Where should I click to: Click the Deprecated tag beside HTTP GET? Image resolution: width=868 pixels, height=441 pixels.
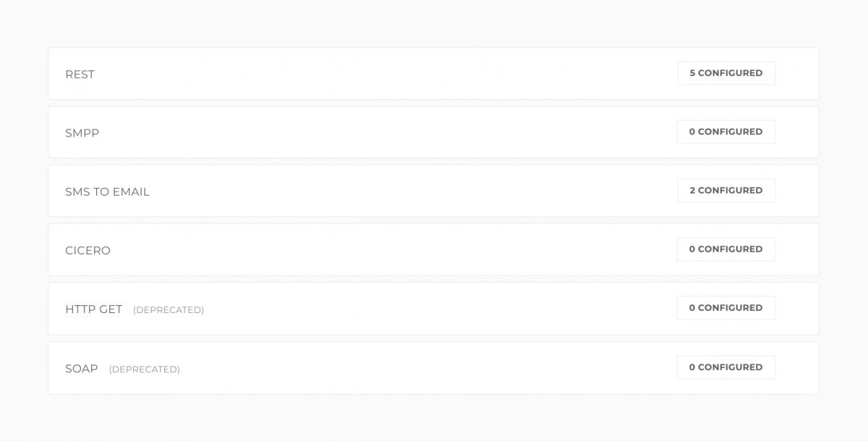[169, 310]
